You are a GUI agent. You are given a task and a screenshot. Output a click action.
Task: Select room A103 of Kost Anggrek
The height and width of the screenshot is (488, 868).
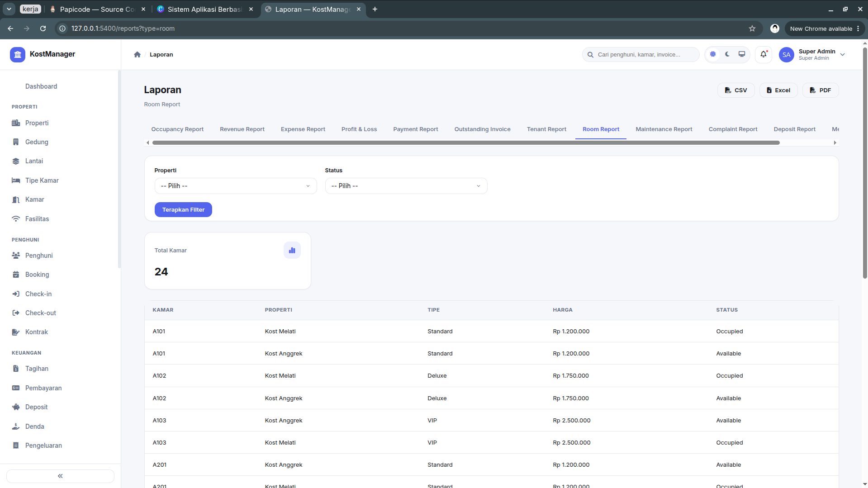pos(491,421)
